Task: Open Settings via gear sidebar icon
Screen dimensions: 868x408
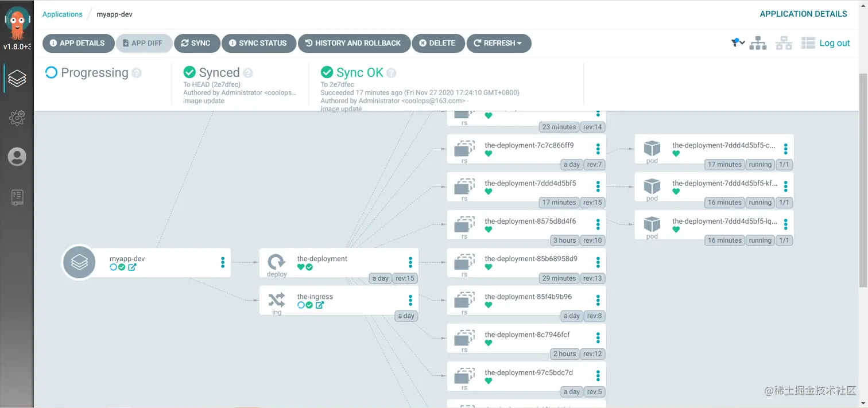Action: 17,118
